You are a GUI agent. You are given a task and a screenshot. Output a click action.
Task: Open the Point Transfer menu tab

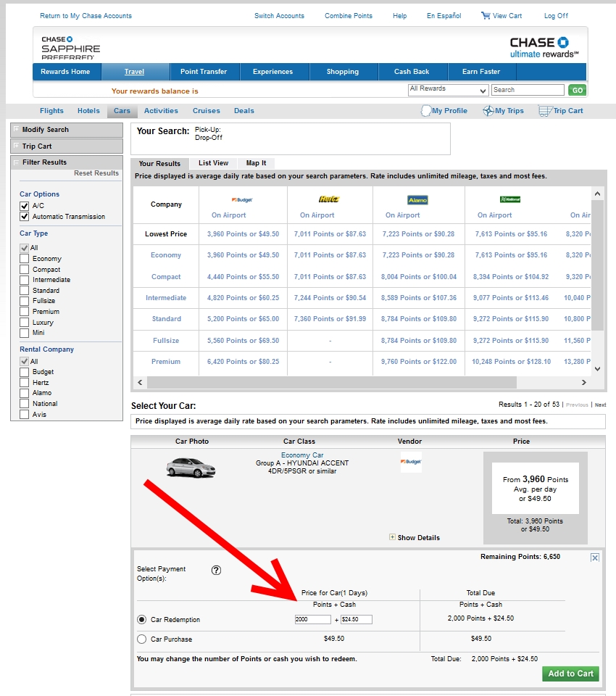click(203, 72)
